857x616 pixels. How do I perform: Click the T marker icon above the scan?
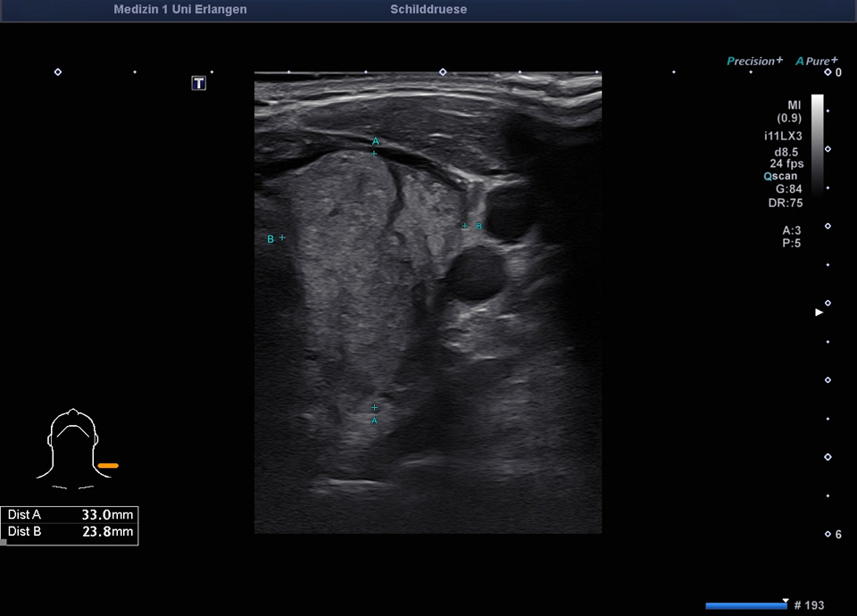199,83
